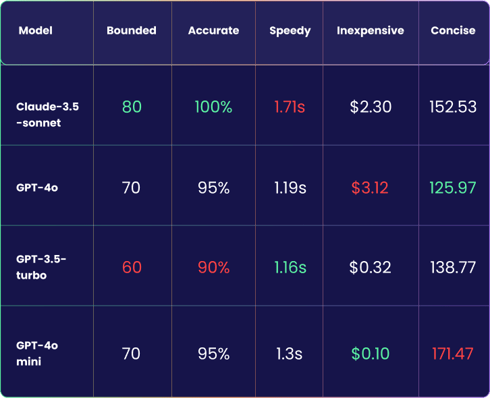Select the red 90% accuracy value
The image size is (490, 398).
pos(214,267)
